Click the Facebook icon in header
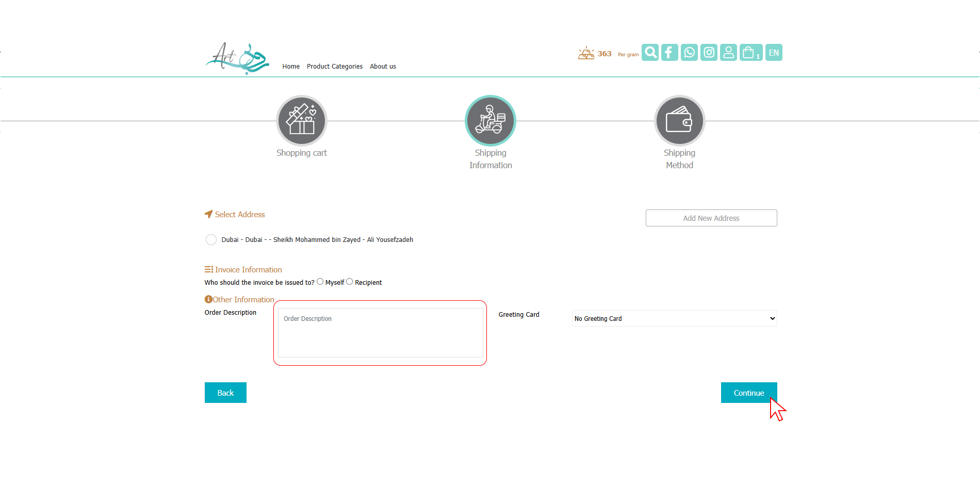The height and width of the screenshot is (487, 980). click(669, 53)
